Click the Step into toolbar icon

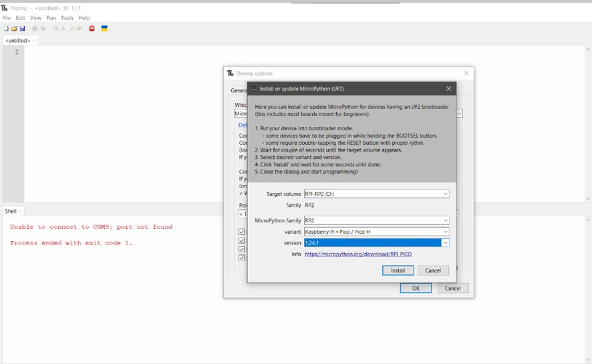point(63,29)
